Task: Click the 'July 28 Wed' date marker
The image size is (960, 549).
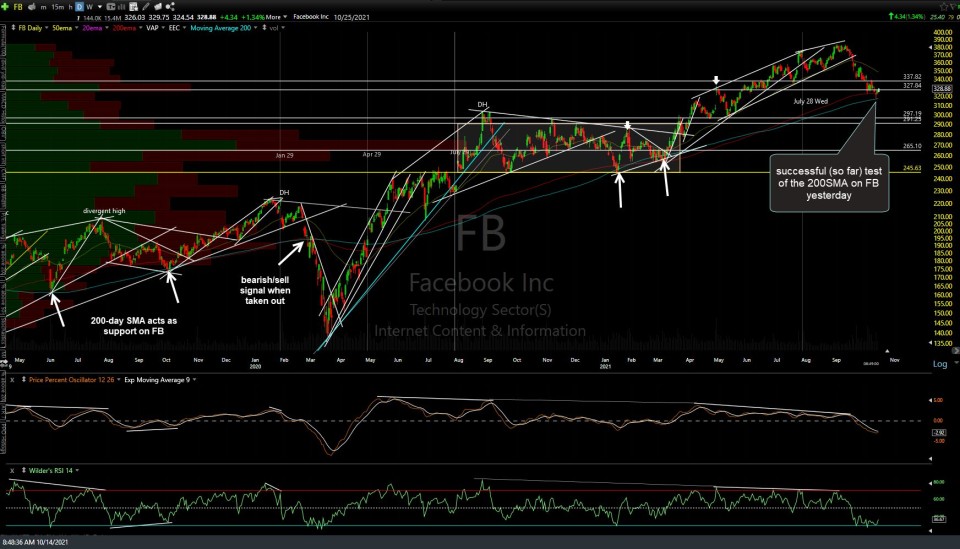Action: coord(811,101)
